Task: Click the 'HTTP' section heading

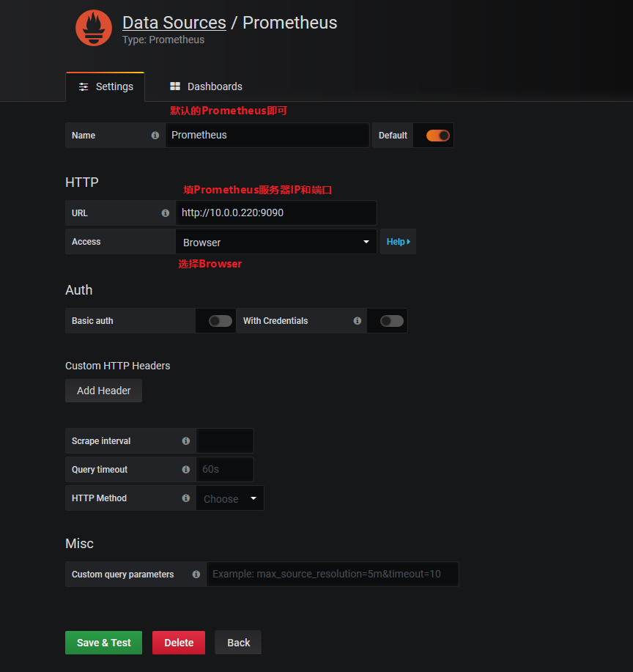Action: 82,182
